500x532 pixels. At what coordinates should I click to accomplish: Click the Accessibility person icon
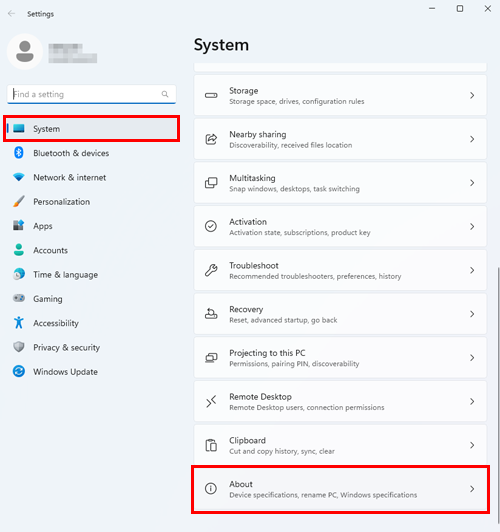click(19, 323)
